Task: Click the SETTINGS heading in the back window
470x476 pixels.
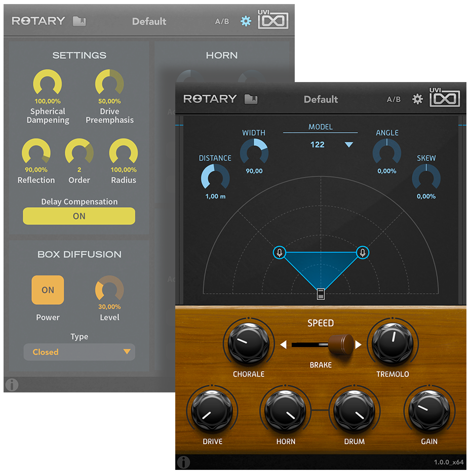Action: pos(79,55)
